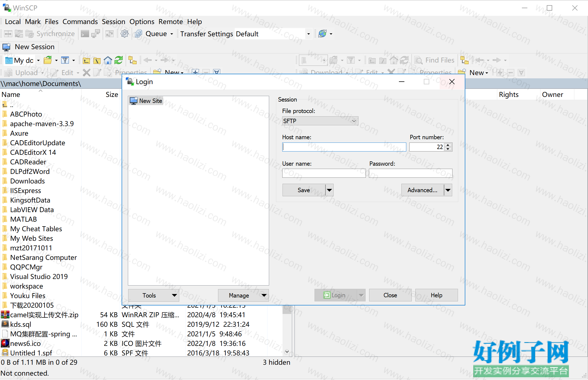The height and width of the screenshot is (380, 588).
Task: Click the Login button
Action: click(x=336, y=295)
